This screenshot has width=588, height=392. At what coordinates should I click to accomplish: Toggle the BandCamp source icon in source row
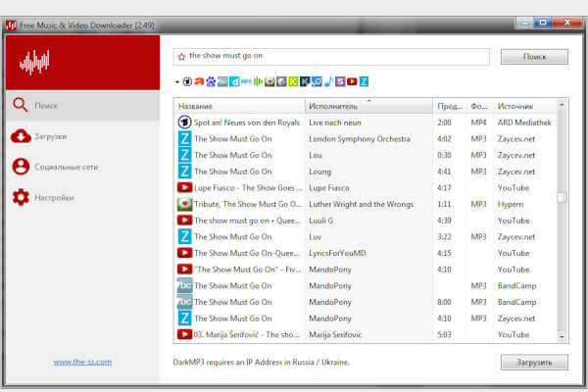point(222,81)
